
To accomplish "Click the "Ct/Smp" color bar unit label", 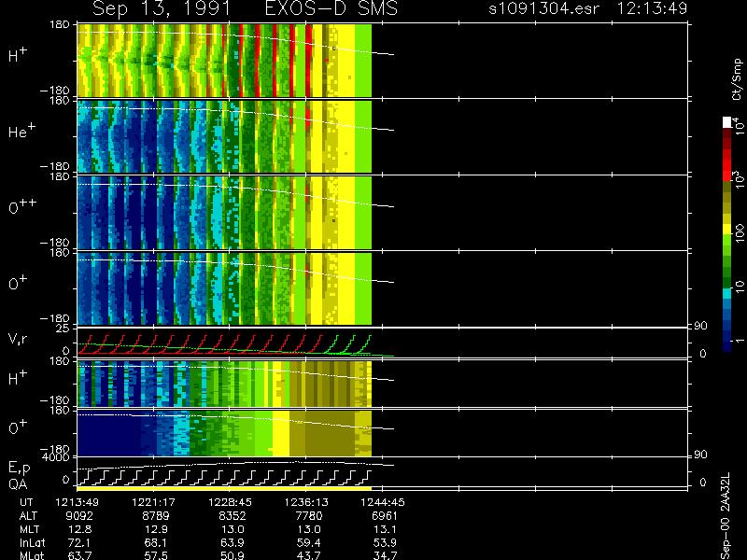I will tap(737, 79).
